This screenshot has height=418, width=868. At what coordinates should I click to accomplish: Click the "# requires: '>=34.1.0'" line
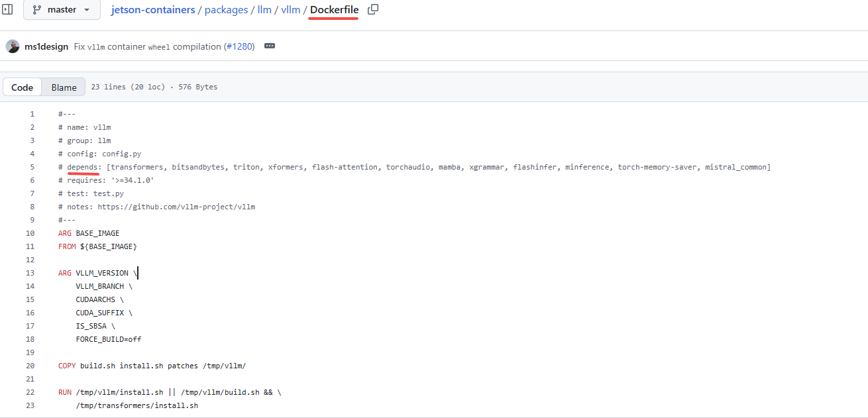(x=106, y=180)
